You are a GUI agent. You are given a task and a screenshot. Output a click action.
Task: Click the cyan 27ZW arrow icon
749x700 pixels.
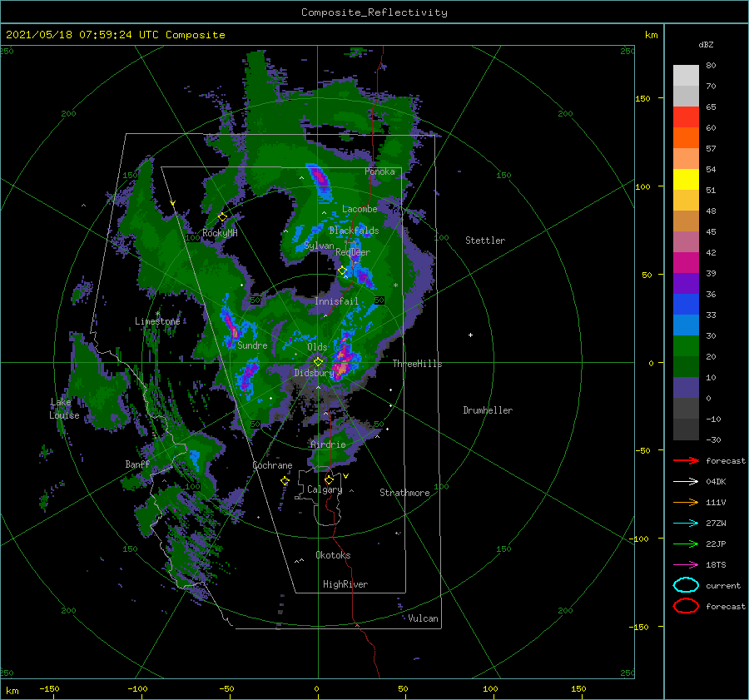(686, 523)
